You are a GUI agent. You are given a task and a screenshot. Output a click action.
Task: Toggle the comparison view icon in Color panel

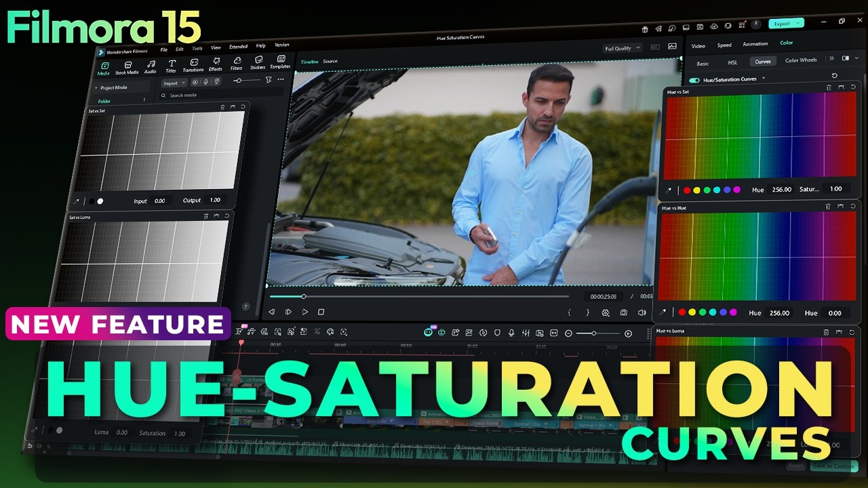tap(845, 58)
